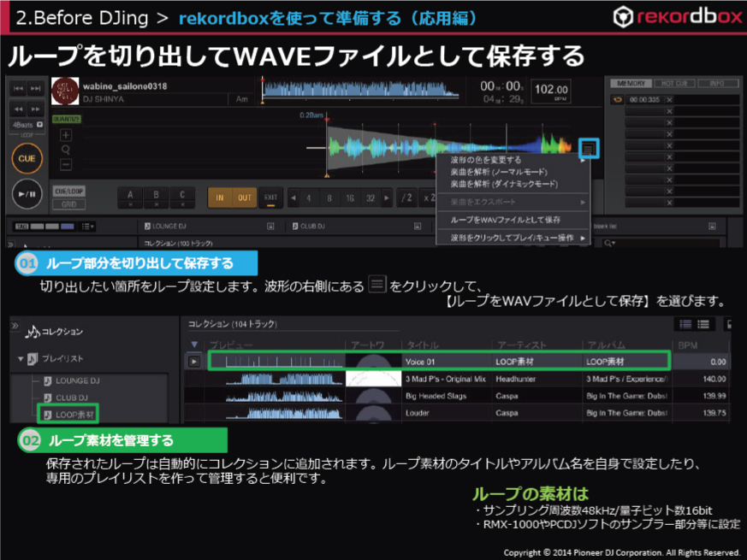This screenshot has height=560, width=747.
Task: Trigger hot cue C
Action: coord(182,197)
